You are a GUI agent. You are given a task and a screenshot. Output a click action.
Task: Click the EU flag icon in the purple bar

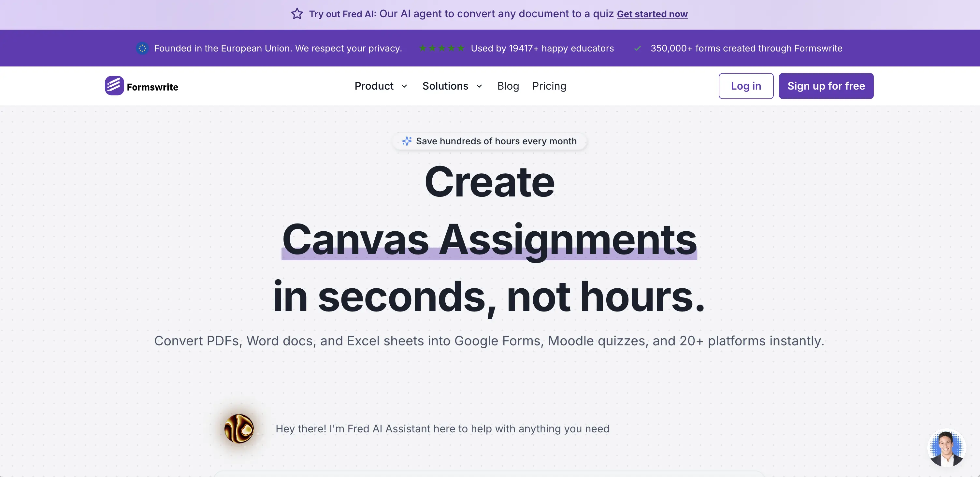point(142,48)
